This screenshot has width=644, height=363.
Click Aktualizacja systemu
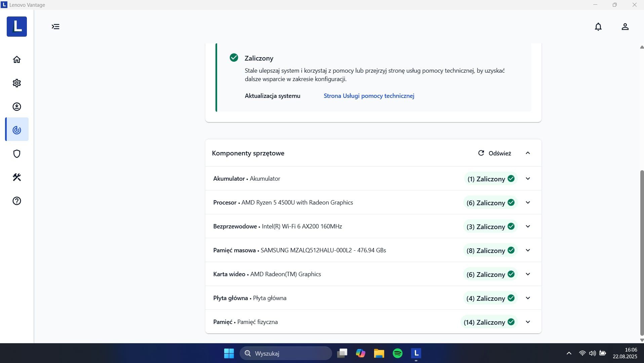(272, 96)
